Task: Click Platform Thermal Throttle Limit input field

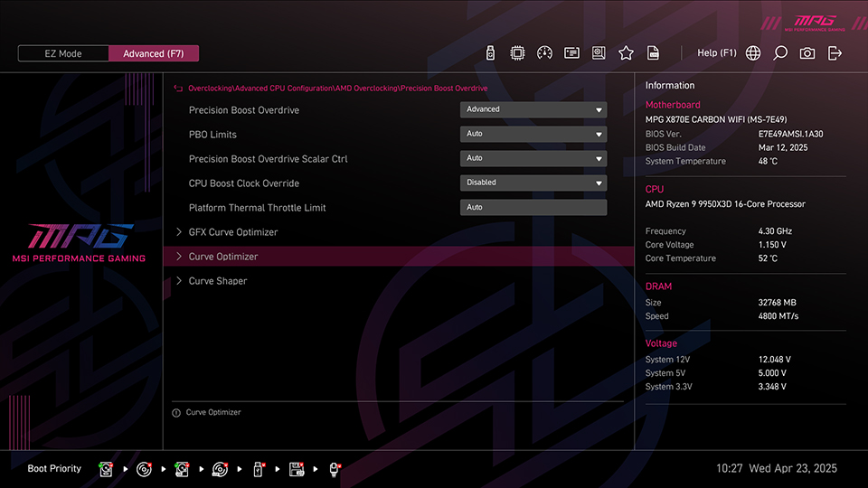Action: (533, 208)
